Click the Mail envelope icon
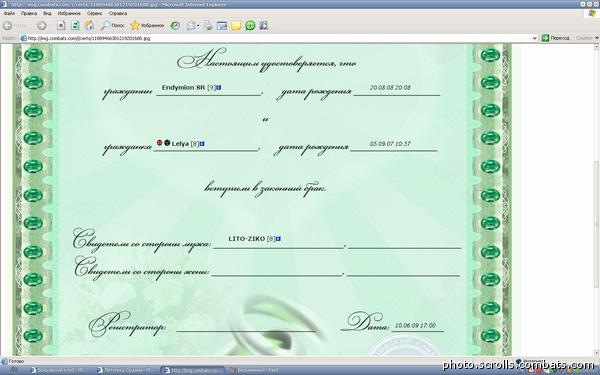This screenshot has width=600, height=375. pyautogui.click(x=191, y=26)
